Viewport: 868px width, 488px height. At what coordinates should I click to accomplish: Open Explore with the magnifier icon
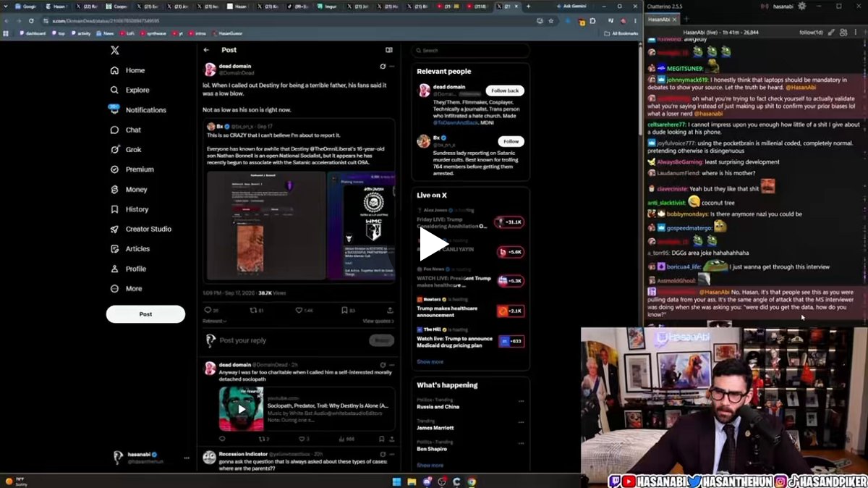(x=114, y=91)
